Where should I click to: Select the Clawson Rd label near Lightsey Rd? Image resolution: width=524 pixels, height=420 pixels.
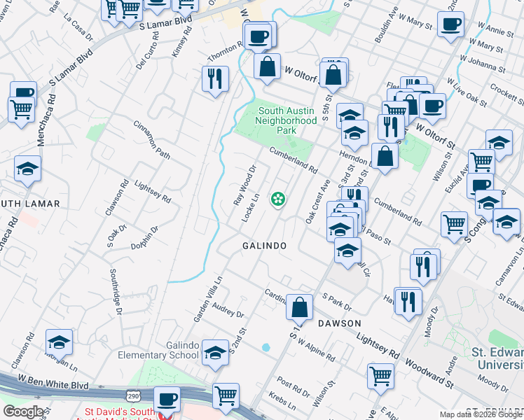[x=117, y=197]
